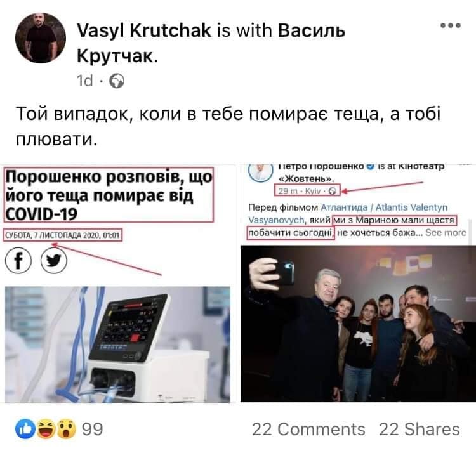
Task: Share article via the Twitter bird icon
Action: [54, 260]
